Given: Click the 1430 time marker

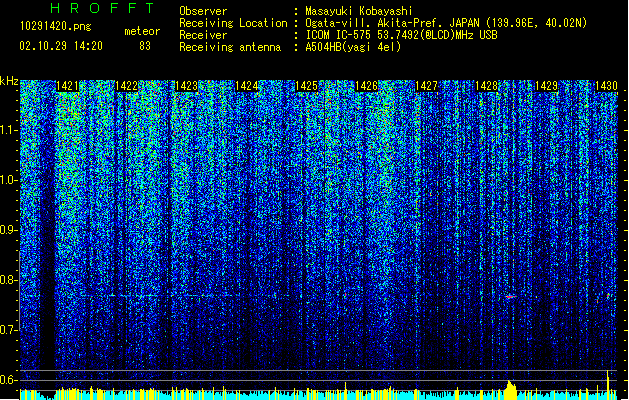Looking at the screenshot, I should pos(606,86).
